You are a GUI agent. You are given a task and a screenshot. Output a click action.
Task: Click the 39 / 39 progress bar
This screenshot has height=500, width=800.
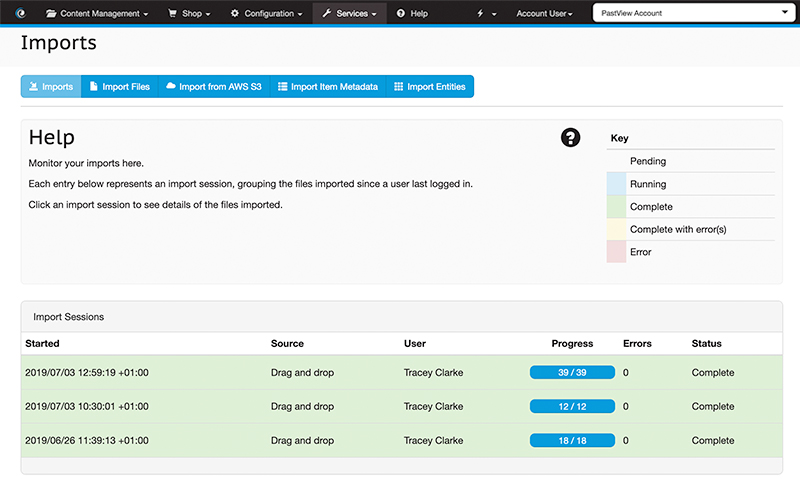tap(572, 372)
